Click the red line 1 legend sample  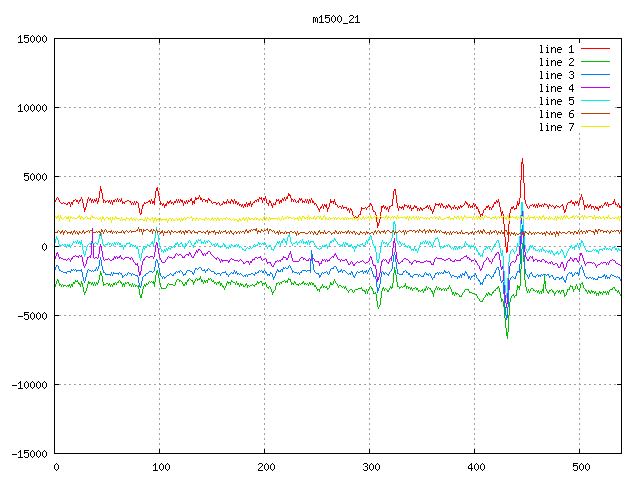596,49
